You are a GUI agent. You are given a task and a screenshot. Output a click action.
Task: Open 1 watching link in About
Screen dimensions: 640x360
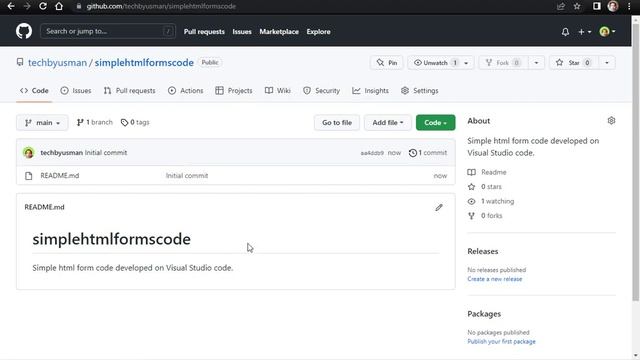point(491,201)
